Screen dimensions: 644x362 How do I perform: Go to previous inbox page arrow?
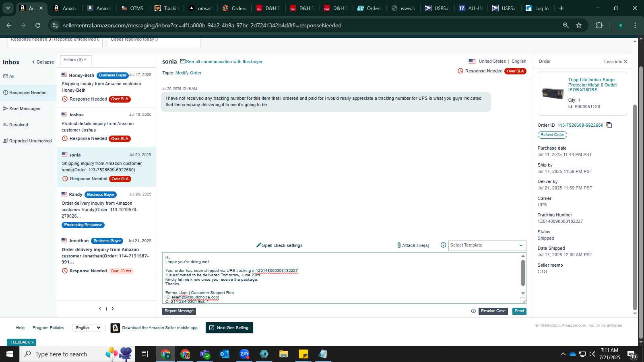100,309
